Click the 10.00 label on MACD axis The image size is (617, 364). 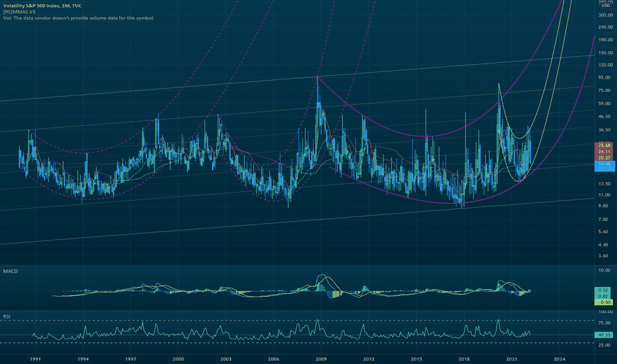click(605, 270)
